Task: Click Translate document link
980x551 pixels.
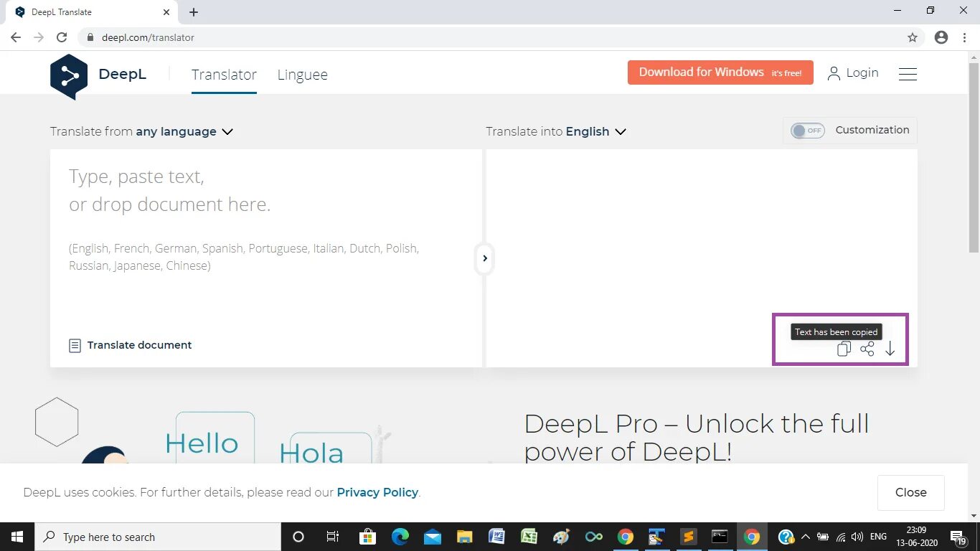Action: click(x=139, y=345)
